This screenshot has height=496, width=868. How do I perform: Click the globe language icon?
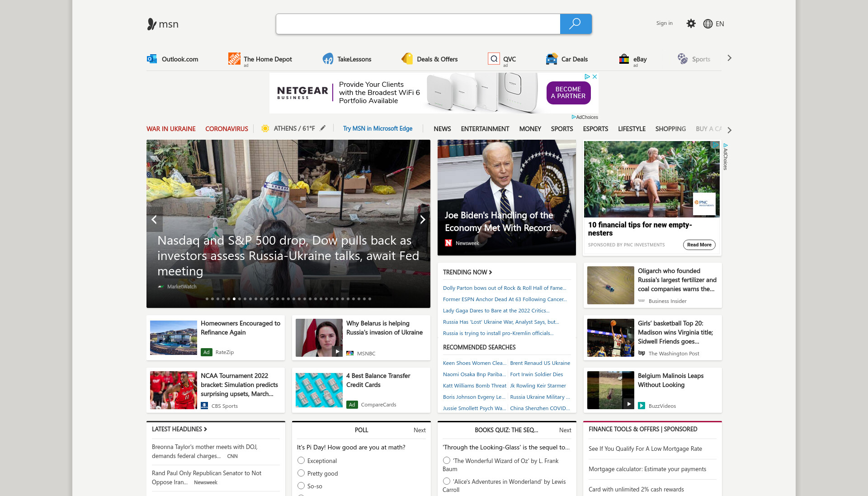(x=708, y=24)
